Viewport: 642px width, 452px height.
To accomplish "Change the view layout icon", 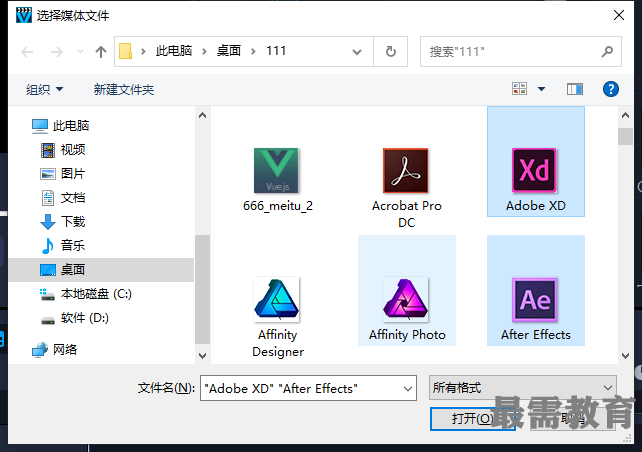I will [520, 89].
